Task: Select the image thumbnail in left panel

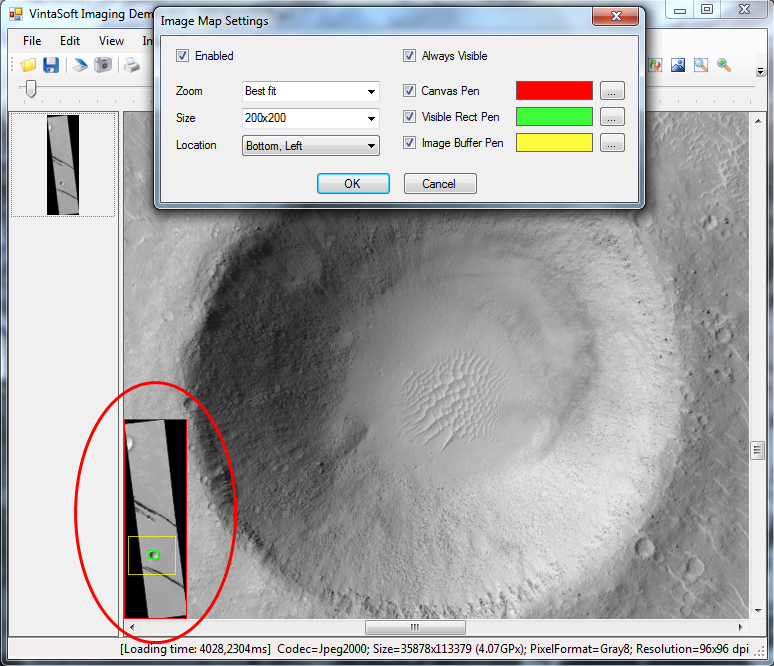Action: [63, 164]
